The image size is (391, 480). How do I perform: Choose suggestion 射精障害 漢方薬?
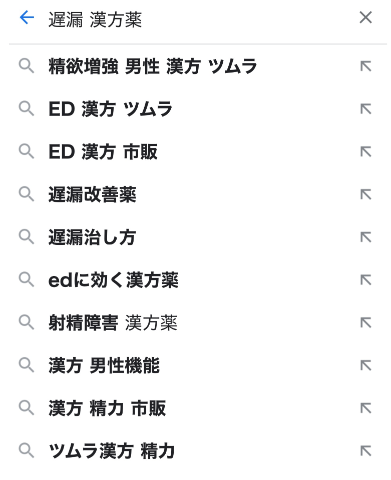point(195,322)
